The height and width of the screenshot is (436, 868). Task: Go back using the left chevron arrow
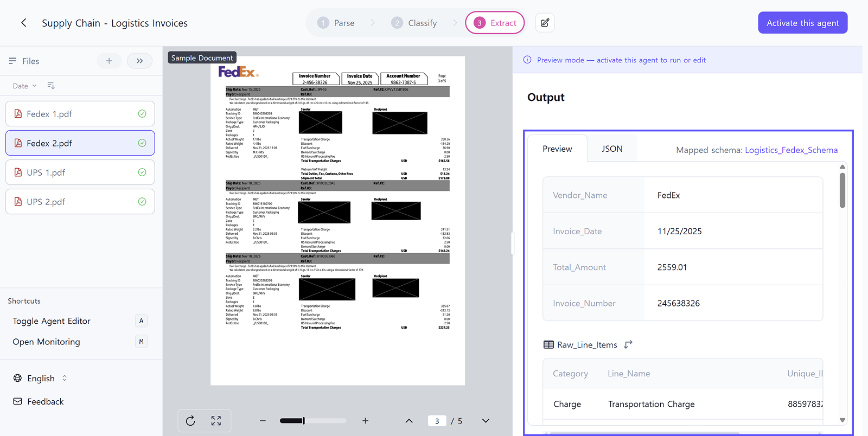[23, 23]
